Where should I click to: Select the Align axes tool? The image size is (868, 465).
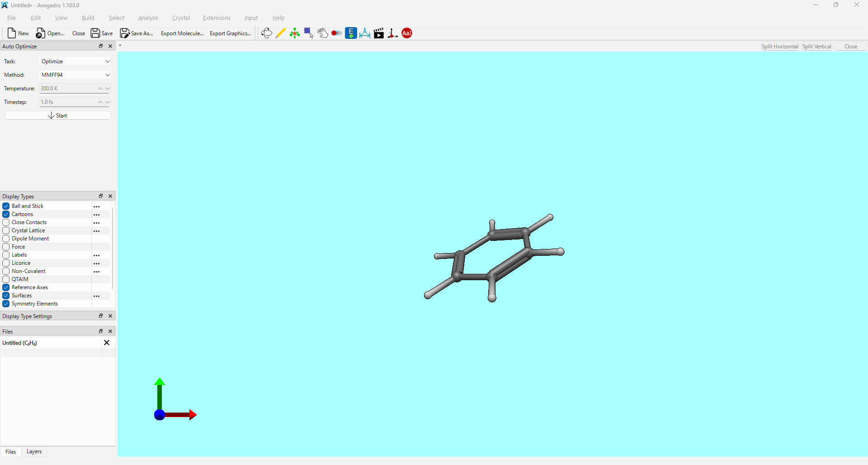[x=393, y=33]
